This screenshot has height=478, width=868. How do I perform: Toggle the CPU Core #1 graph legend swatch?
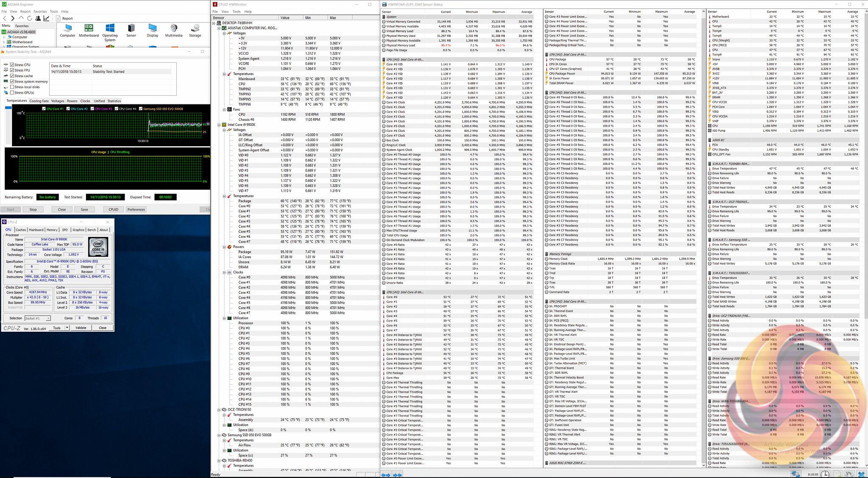tap(44, 109)
